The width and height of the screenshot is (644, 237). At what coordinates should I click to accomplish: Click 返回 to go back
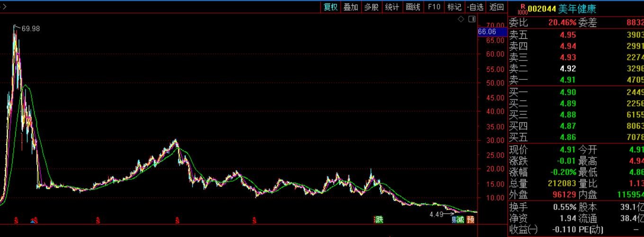click(x=497, y=7)
